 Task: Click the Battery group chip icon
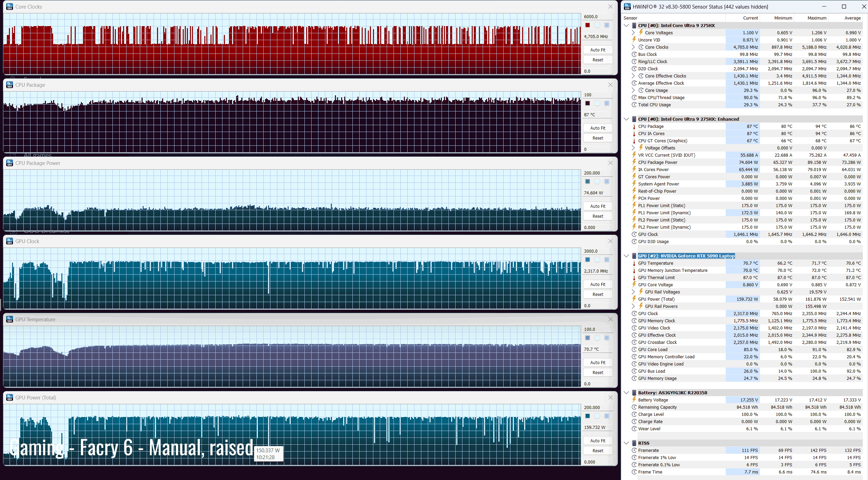[x=634, y=393]
